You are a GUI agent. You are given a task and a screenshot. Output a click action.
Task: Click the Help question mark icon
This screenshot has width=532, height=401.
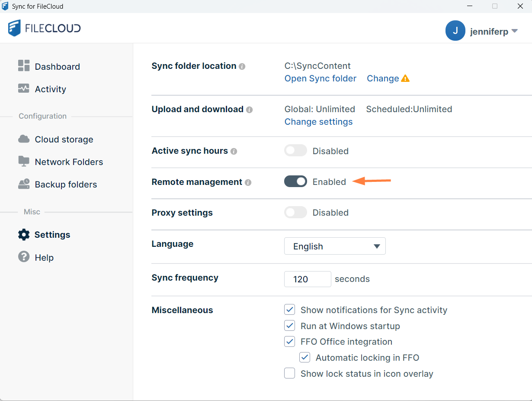(24, 257)
